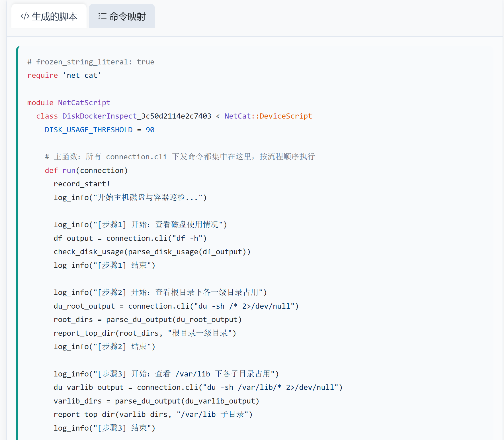This screenshot has height=440, width=504.
Task: Click the df_output = connection.cli("df -h") line
Action: click(x=130, y=238)
